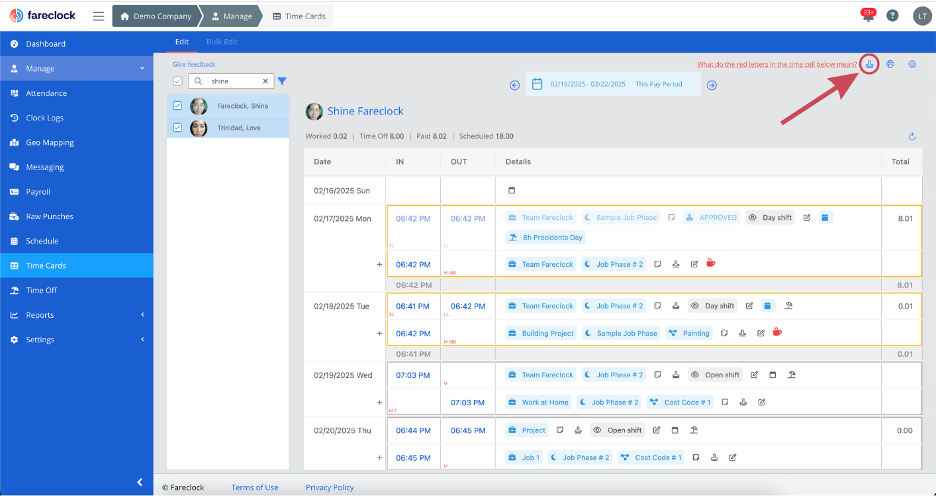The image size is (936, 496).
Task: Click the umbrella time-off icon in the 02/18 Day shift row
Action: click(x=789, y=306)
